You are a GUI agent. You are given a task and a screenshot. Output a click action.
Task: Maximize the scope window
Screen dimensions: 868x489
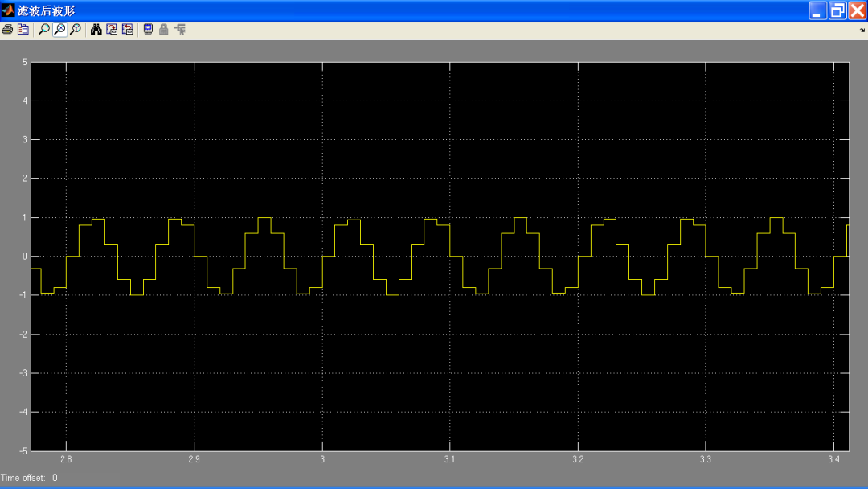click(x=837, y=10)
